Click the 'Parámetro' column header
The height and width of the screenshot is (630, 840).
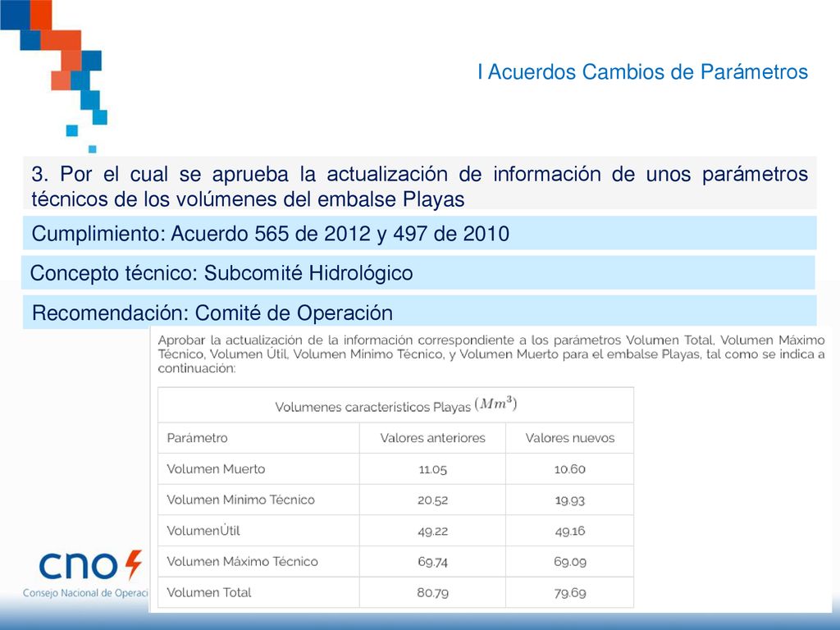point(197,438)
